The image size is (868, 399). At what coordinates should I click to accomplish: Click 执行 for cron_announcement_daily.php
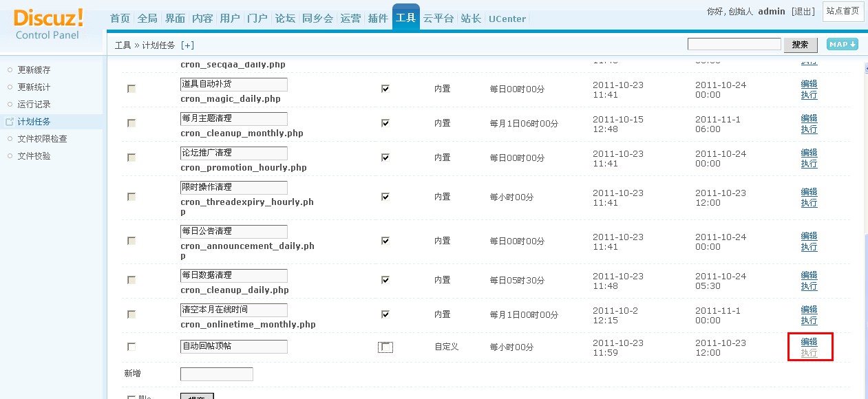(809, 247)
